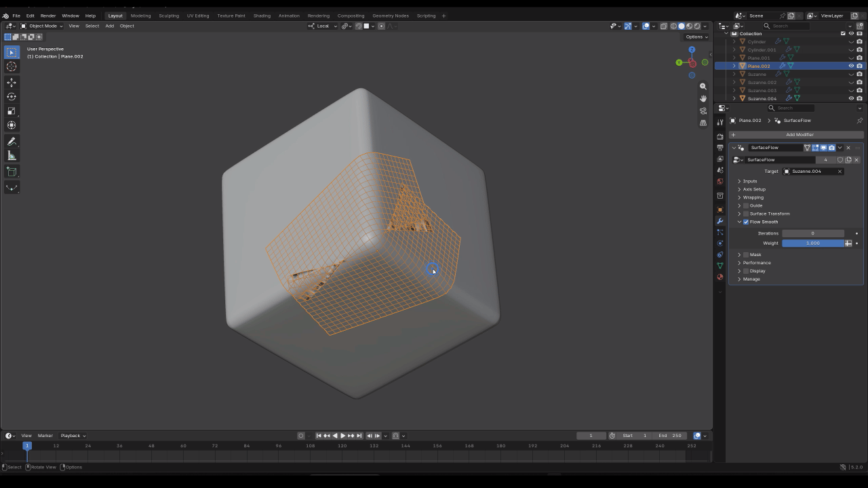The width and height of the screenshot is (868, 488).
Task: Hide Plane.002 with its eye icon
Action: pyautogui.click(x=851, y=66)
